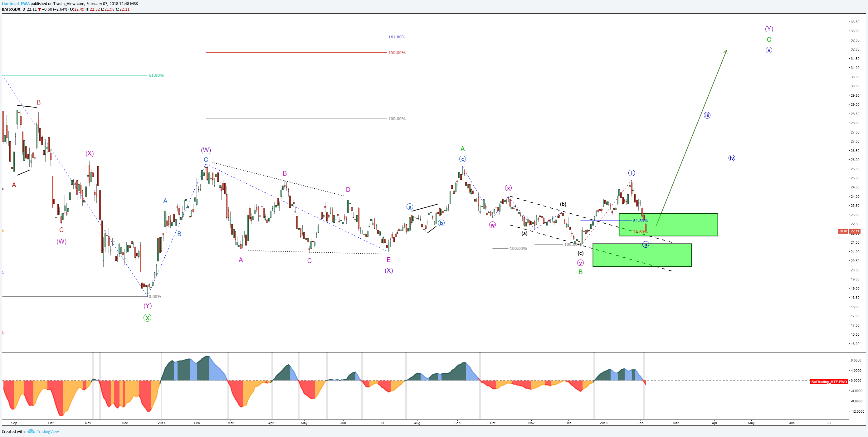Click the TradingView logo icon at the bottom

[x=31, y=431]
